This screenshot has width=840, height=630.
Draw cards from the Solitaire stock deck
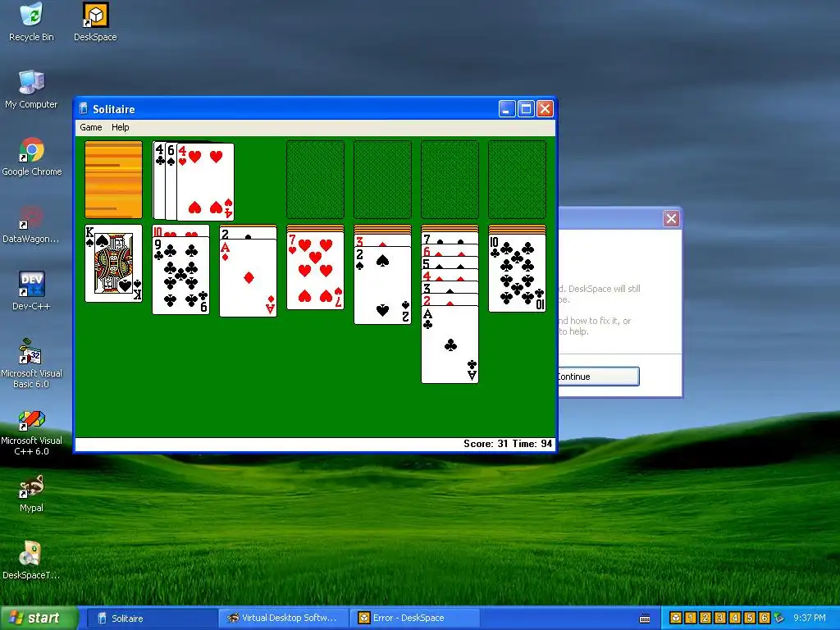[113, 180]
